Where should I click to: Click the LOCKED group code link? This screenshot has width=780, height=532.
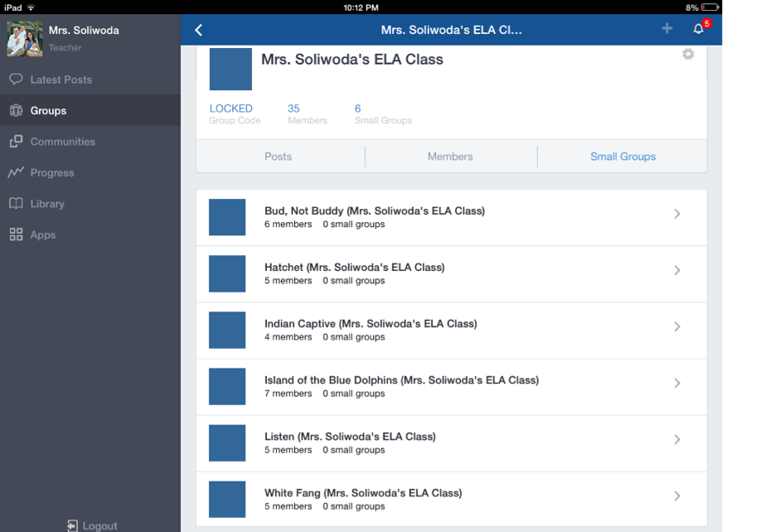click(231, 109)
